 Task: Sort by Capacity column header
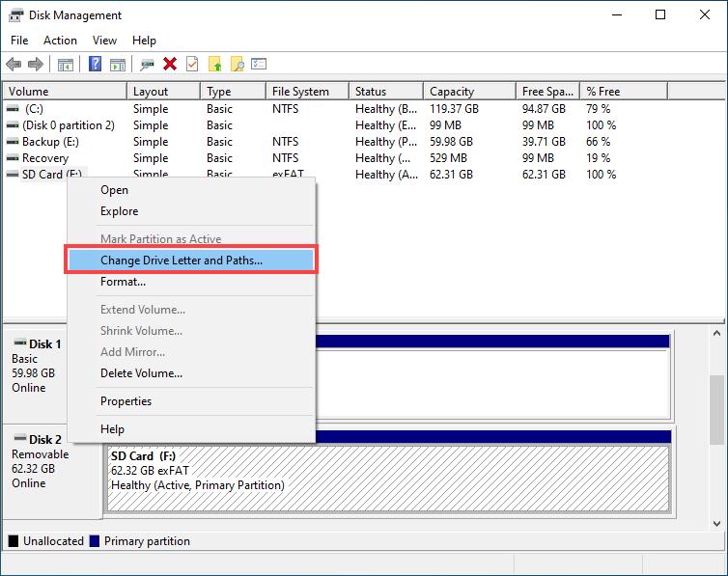452,92
